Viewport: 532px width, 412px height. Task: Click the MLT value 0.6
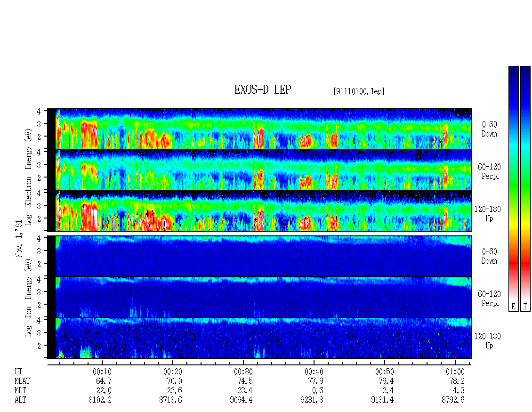pyautogui.click(x=318, y=391)
